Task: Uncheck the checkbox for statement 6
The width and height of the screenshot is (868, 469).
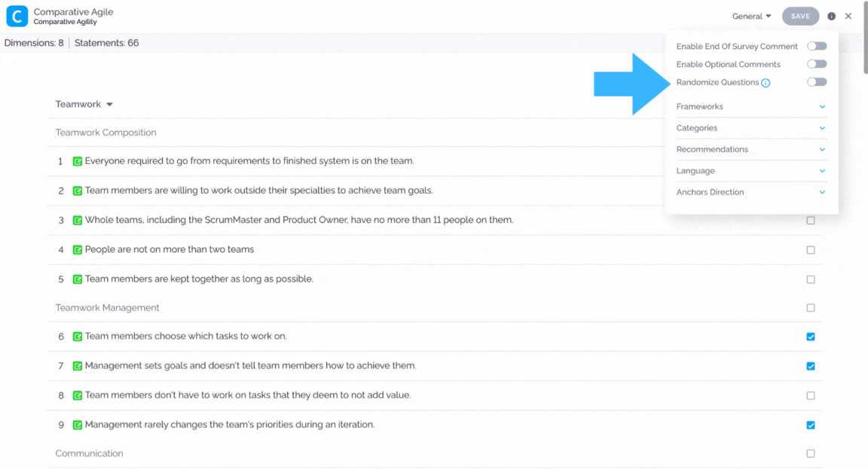Action: coord(811,337)
